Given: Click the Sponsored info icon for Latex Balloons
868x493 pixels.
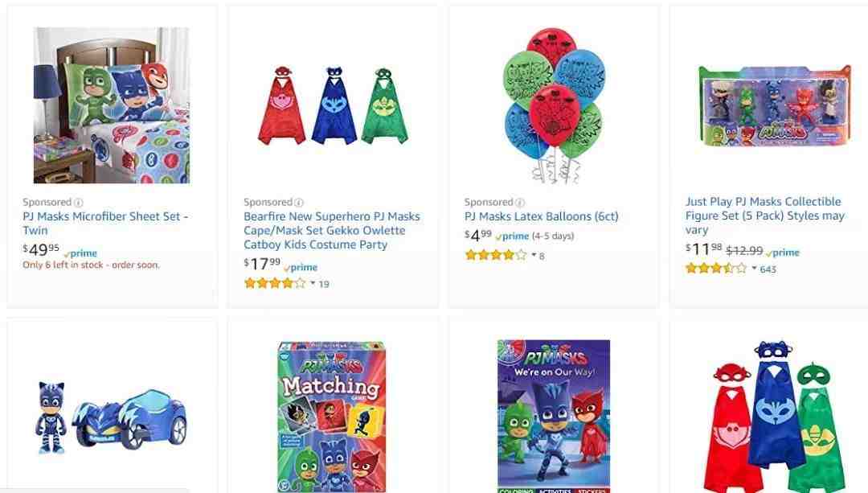Looking at the screenshot, I should (520, 202).
